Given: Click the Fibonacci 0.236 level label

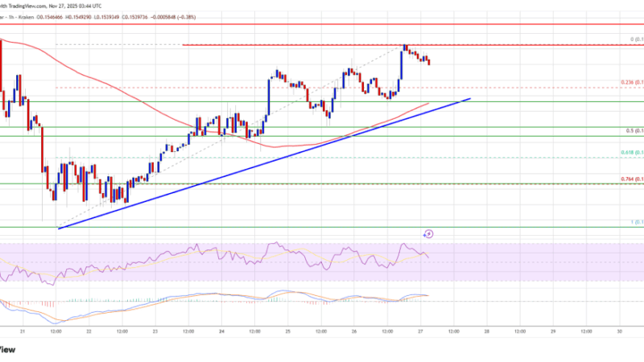Looking at the screenshot, I should click(632, 83).
